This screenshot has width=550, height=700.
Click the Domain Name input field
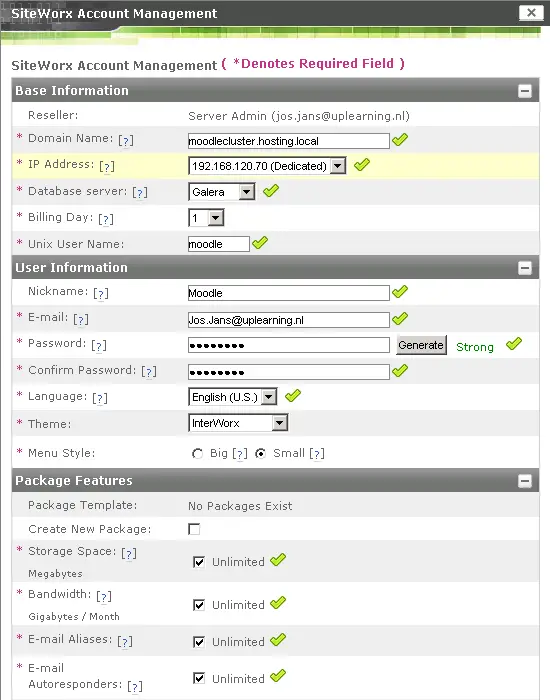point(288,141)
